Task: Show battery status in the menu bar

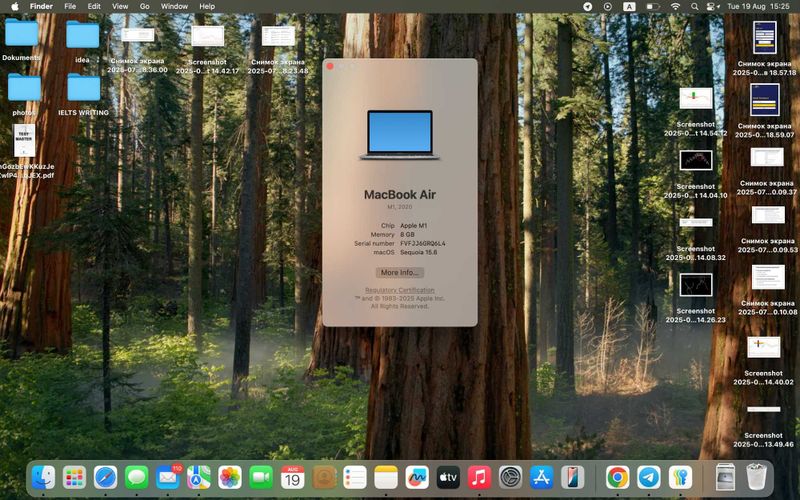Action: 653,7
